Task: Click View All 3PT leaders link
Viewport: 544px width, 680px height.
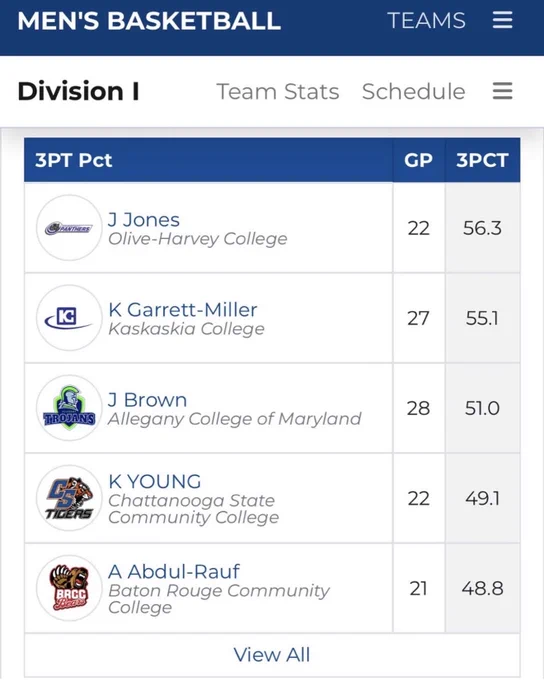Action: point(272,655)
